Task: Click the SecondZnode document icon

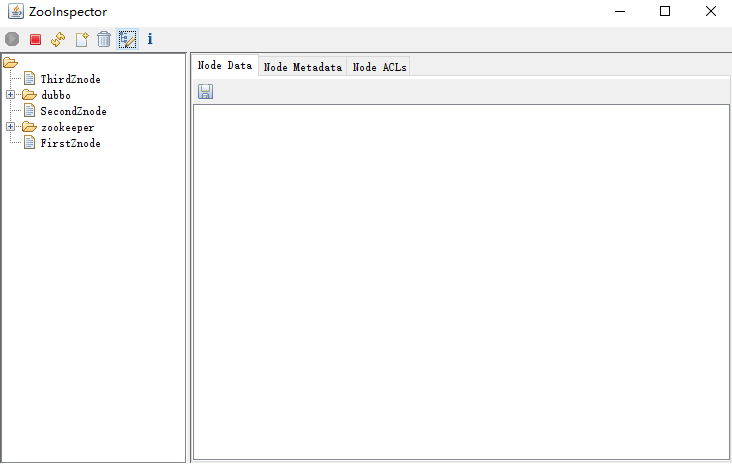Action: click(x=29, y=111)
